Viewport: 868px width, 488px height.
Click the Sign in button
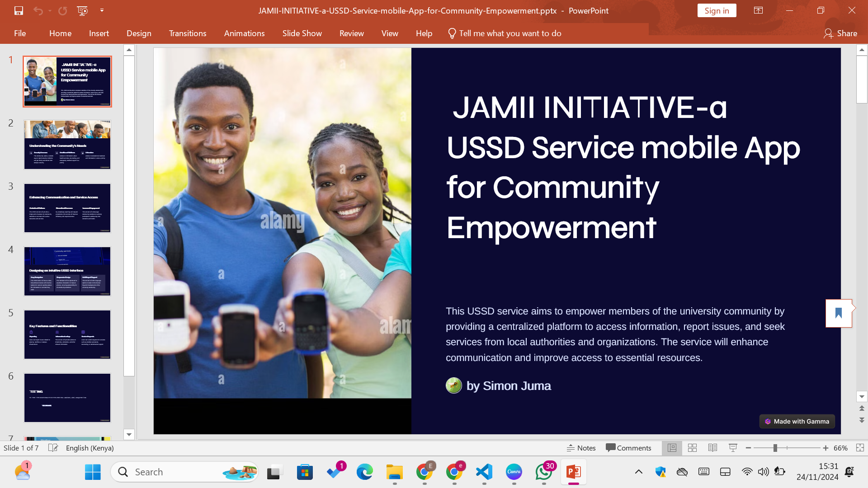pos(717,10)
